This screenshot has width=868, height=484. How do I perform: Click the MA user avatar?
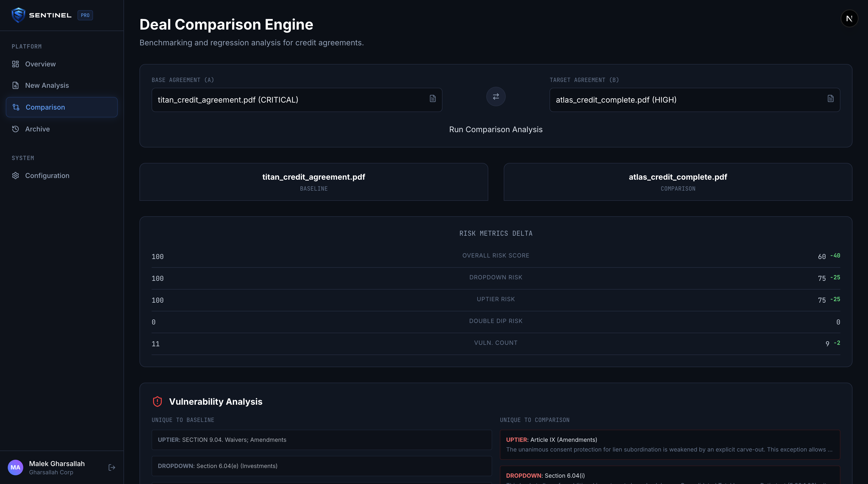coord(15,468)
